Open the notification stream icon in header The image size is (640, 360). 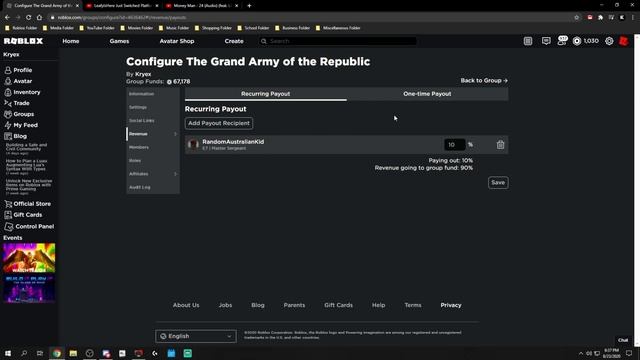pyautogui.click(x=528, y=41)
